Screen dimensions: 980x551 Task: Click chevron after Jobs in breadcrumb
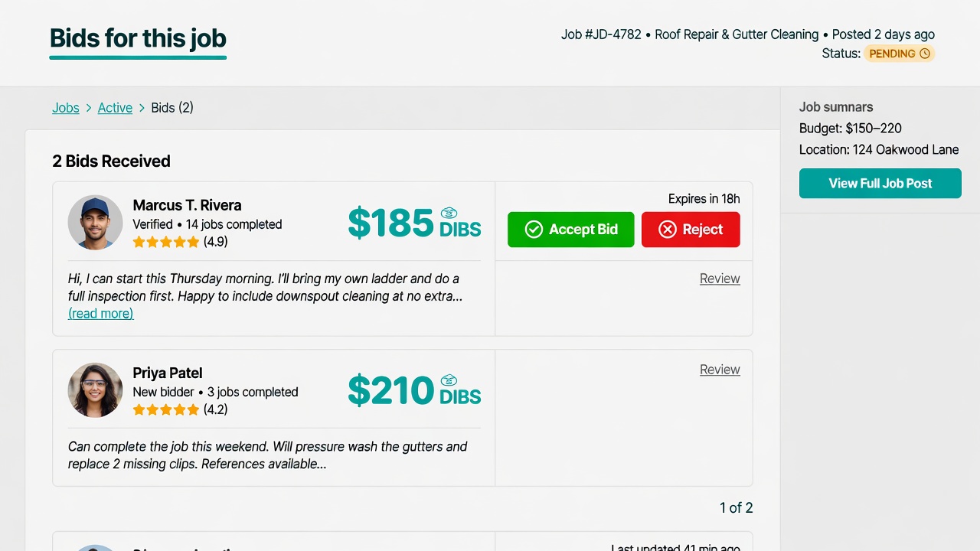(x=89, y=109)
